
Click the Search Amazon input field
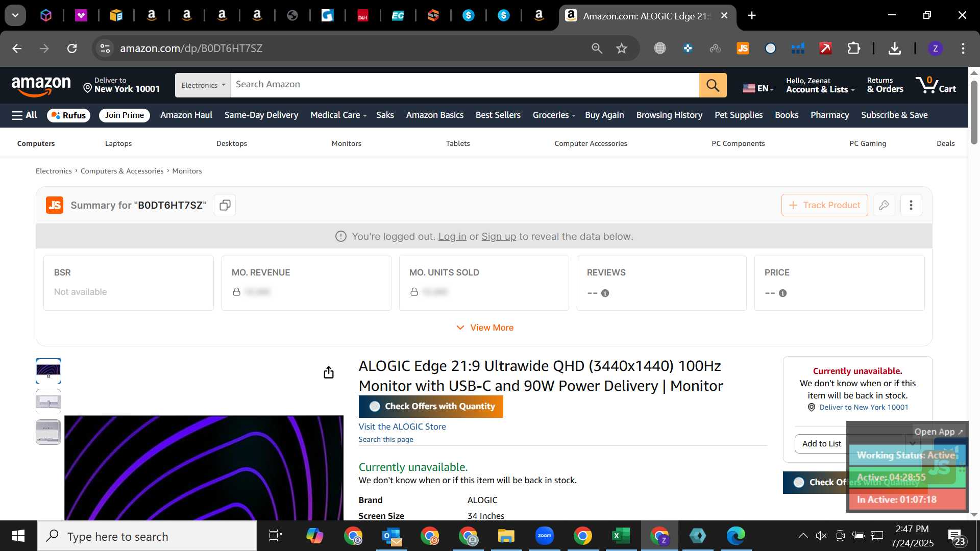click(464, 85)
